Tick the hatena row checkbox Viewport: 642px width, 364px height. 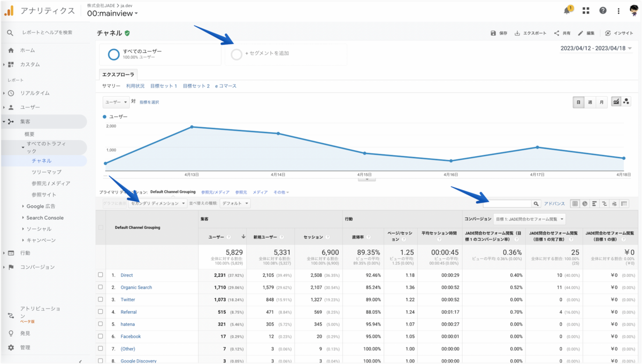(x=101, y=324)
